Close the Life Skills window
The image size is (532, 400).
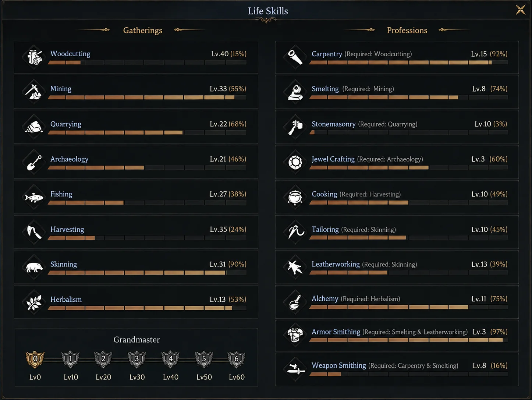(x=521, y=10)
